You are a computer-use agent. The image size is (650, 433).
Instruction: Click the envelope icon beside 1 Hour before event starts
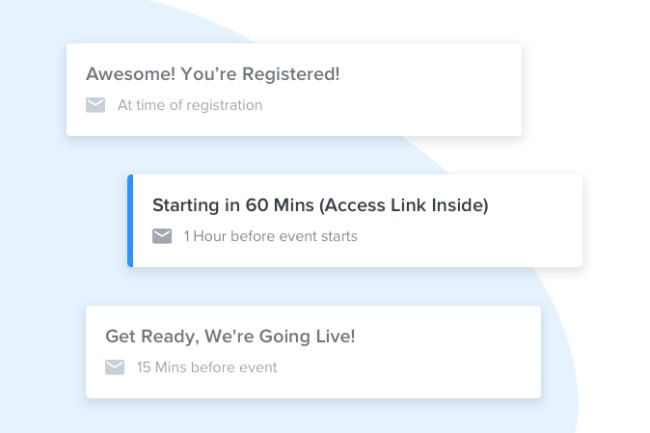click(x=162, y=236)
